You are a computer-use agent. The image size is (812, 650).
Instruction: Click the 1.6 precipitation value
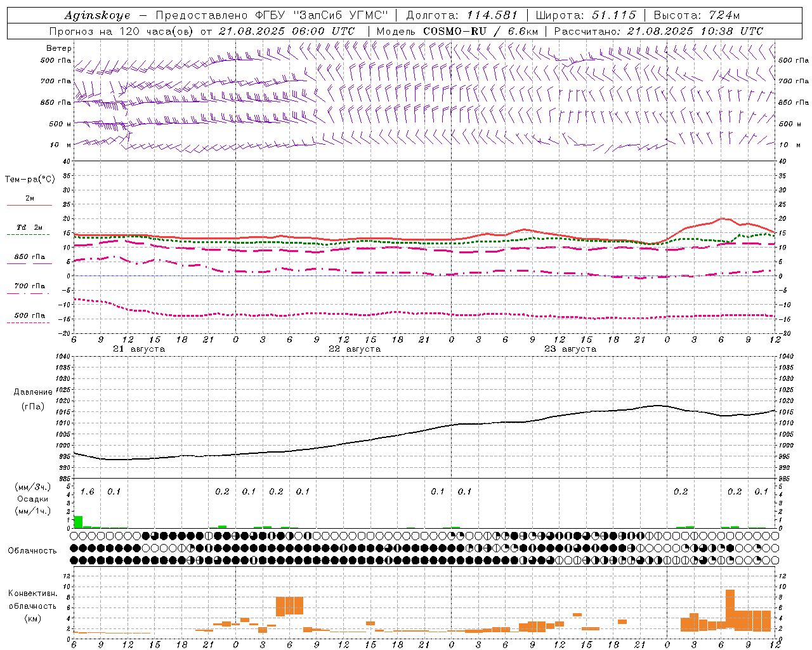click(x=87, y=492)
